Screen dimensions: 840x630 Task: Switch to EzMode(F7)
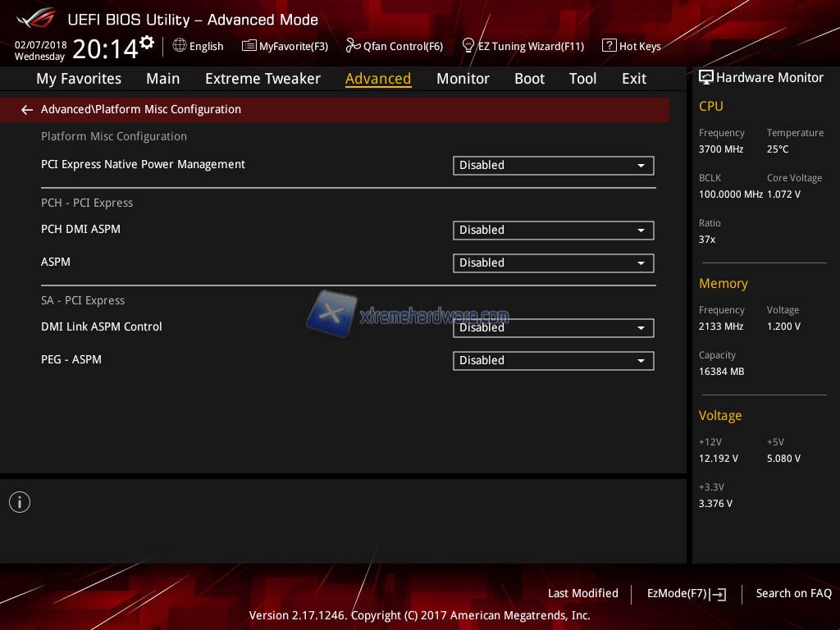tap(686, 594)
